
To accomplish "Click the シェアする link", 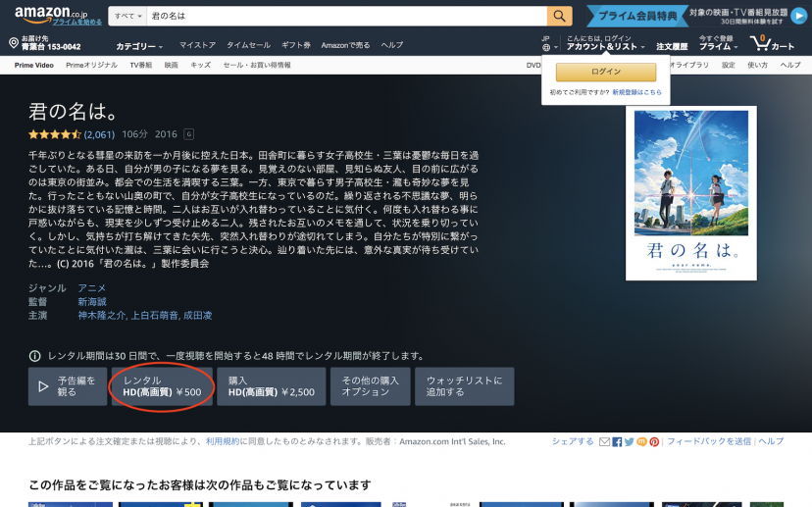I will 573,441.
